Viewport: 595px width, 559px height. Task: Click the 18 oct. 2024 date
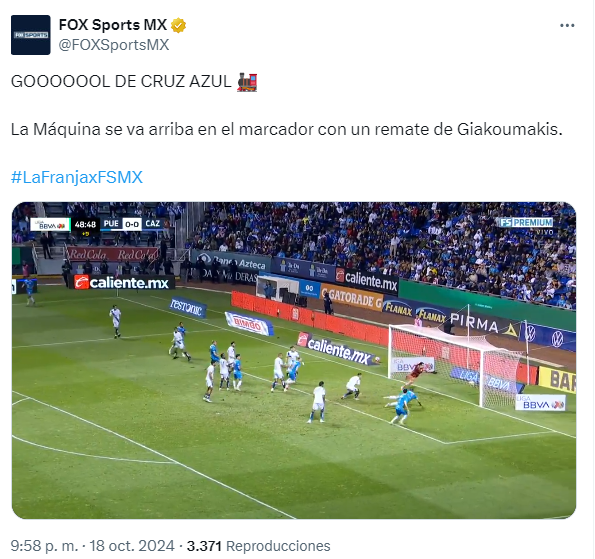[132, 546]
